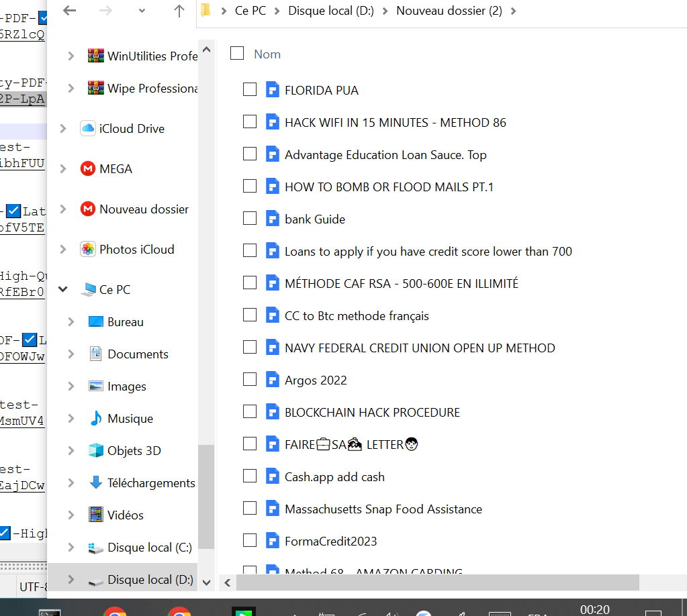Screen dimensions: 687x616
Task: Check the box for FLORIDA PUA
Action: click(250, 89)
